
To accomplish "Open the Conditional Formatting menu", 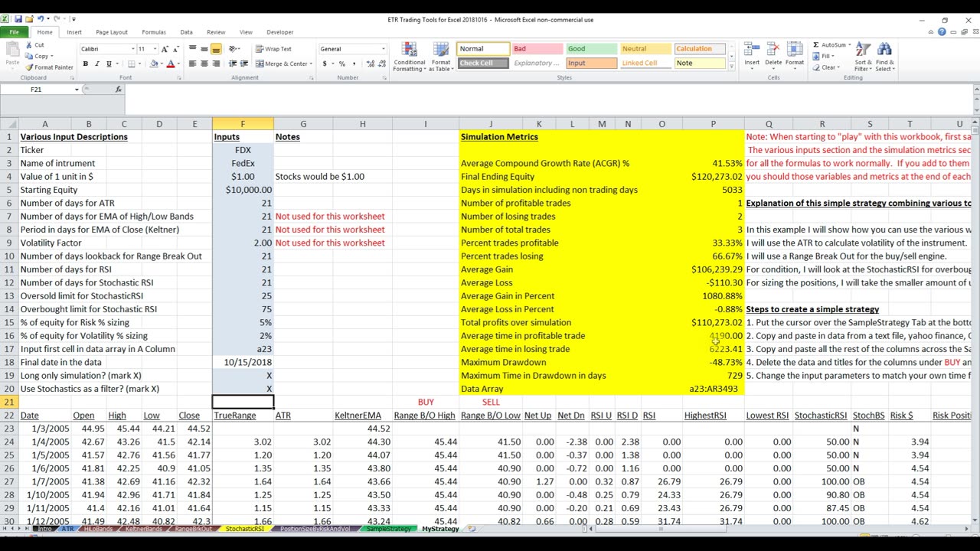I will 410,57.
